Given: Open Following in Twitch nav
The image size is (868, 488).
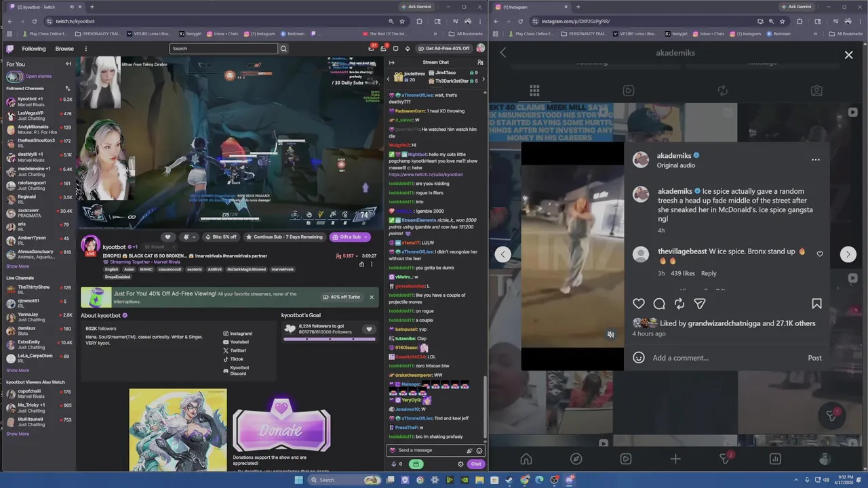Looking at the screenshot, I should pos(34,49).
